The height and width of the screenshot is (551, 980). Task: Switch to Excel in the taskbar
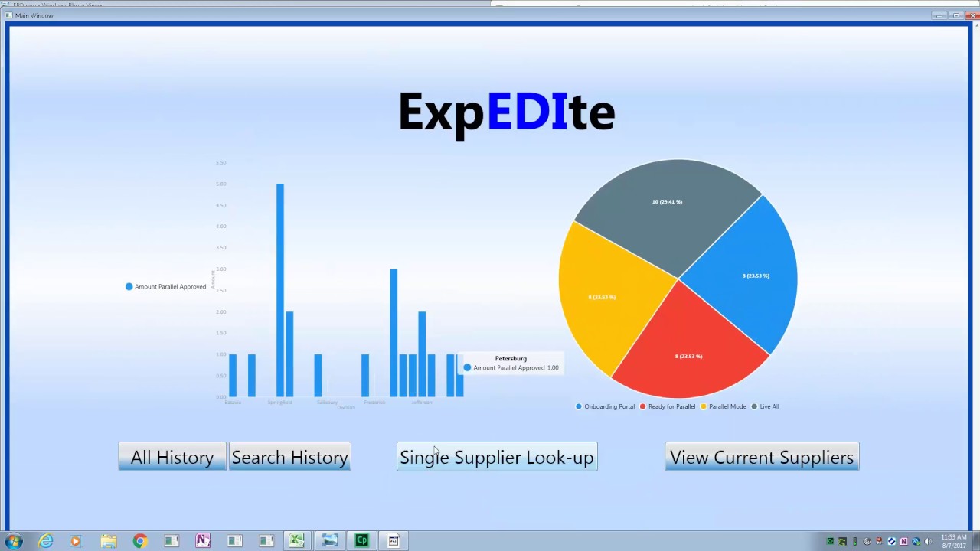coord(297,541)
